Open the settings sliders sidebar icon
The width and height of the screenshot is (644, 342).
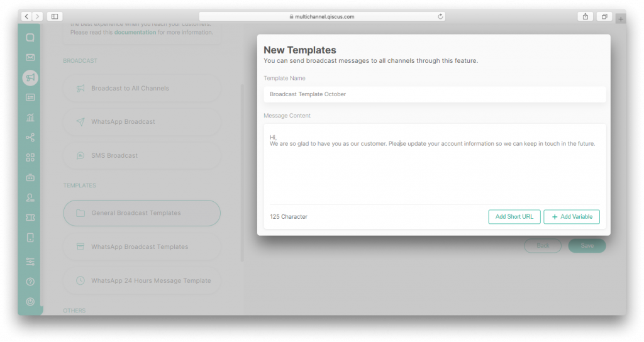30,262
